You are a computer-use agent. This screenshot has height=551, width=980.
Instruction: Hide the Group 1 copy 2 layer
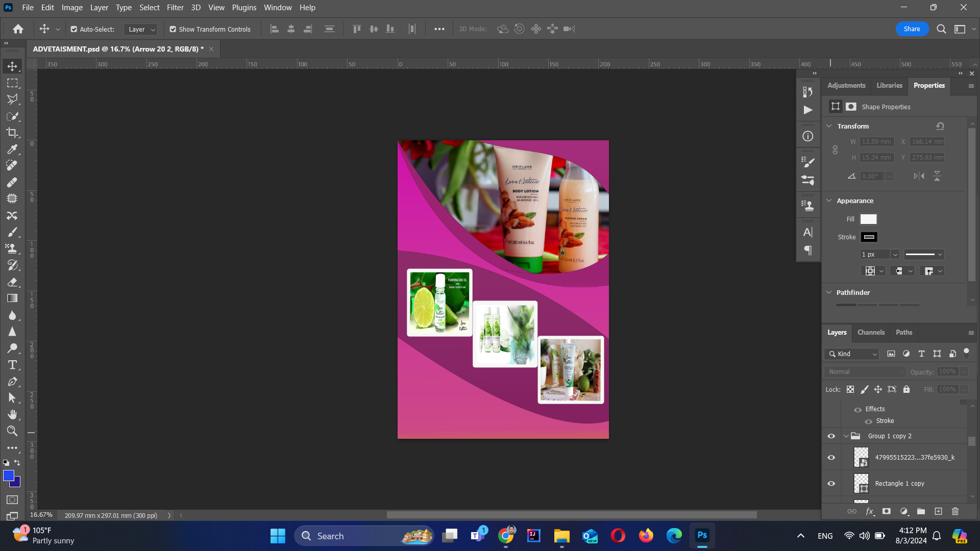click(831, 436)
